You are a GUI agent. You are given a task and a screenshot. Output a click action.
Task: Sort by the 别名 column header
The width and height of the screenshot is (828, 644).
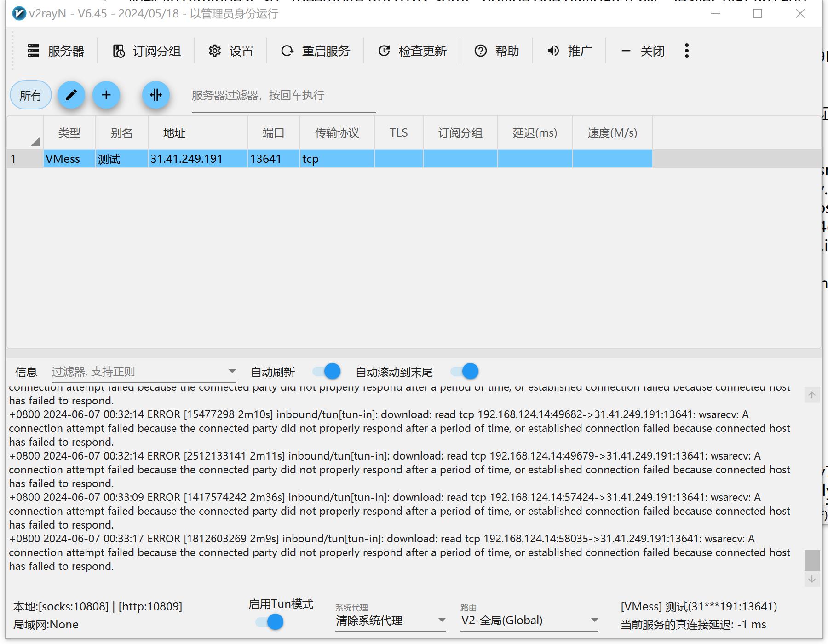tap(122, 133)
